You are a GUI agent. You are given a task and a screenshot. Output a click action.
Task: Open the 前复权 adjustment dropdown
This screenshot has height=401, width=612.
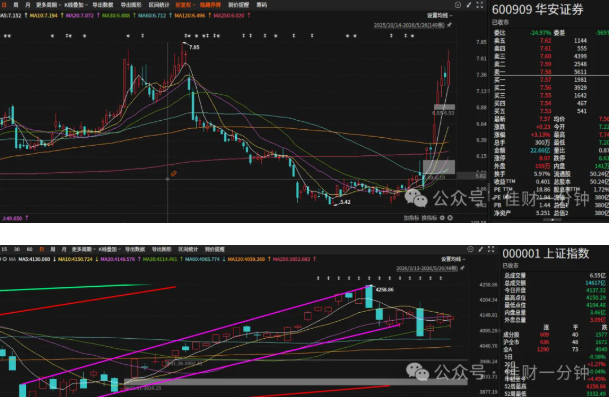185,5
